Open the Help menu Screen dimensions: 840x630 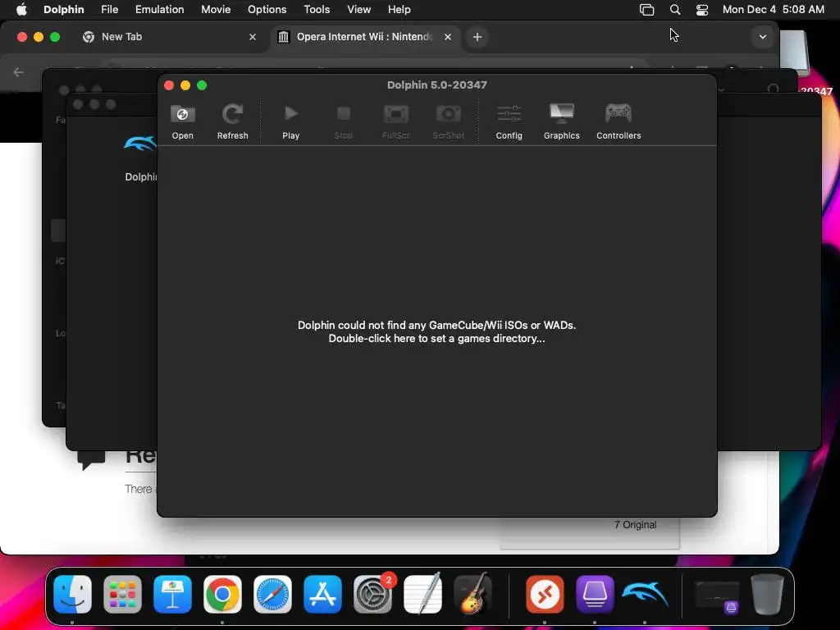click(x=399, y=10)
